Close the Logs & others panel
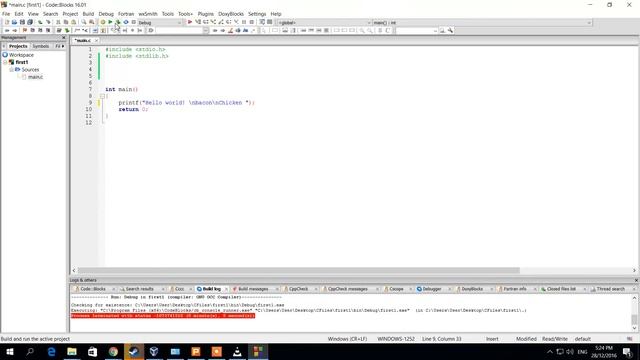The image size is (640, 360). [636, 280]
